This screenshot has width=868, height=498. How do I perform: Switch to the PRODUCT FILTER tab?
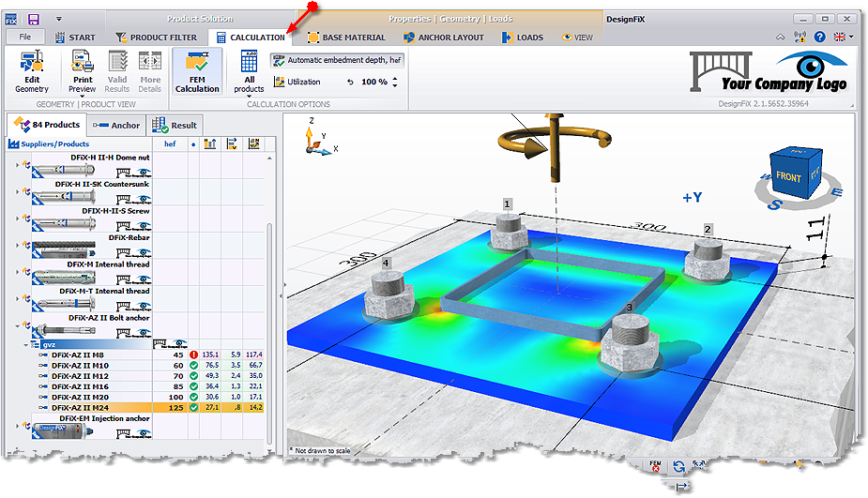tap(156, 38)
